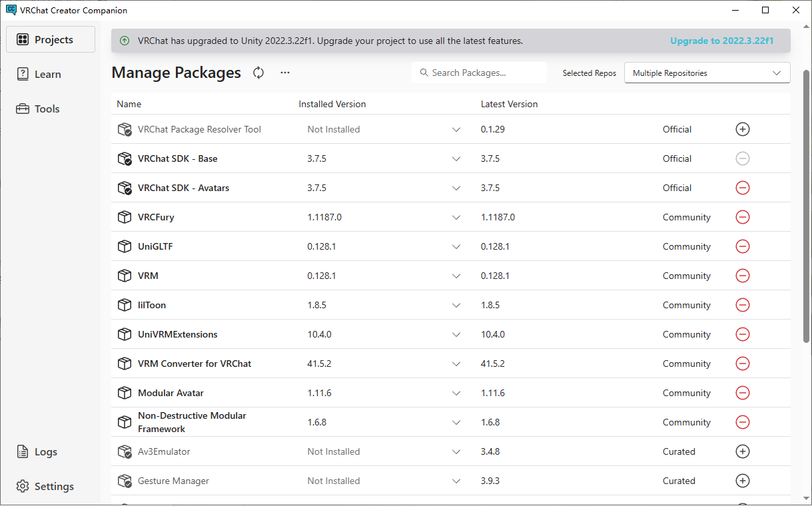Click the VRChat SDK - Base verified icon
The width and height of the screenshot is (812, 506).
[125, 158]
